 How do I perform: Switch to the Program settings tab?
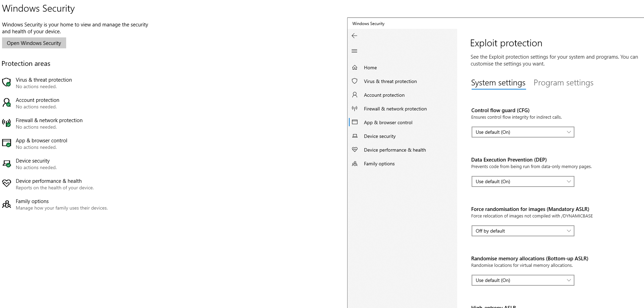coord(563,83)
